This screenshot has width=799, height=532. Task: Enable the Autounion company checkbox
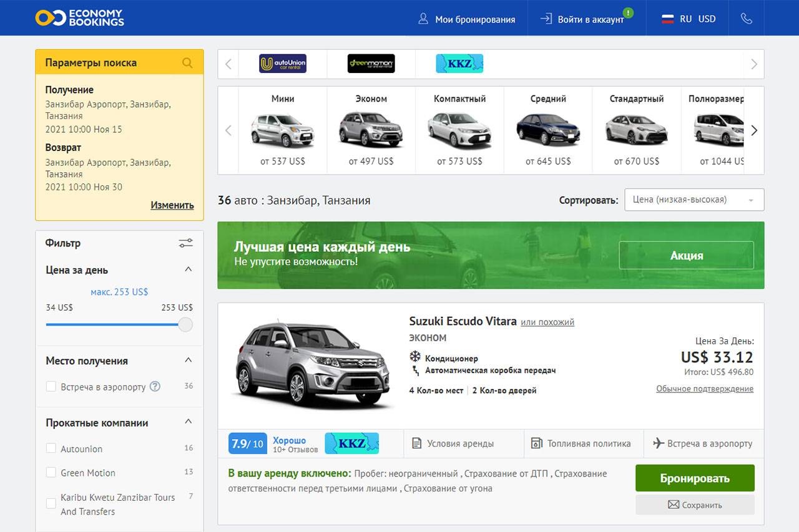tap(51, 448)
